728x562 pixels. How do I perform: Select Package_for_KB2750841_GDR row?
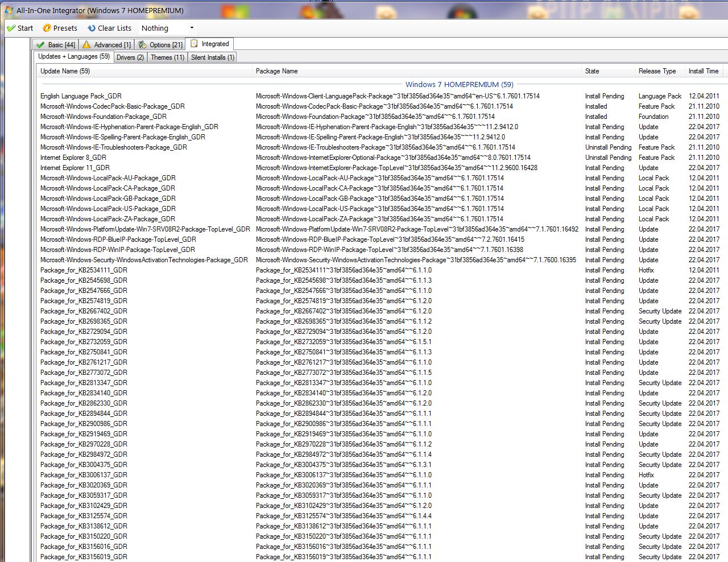click(380, 352)
